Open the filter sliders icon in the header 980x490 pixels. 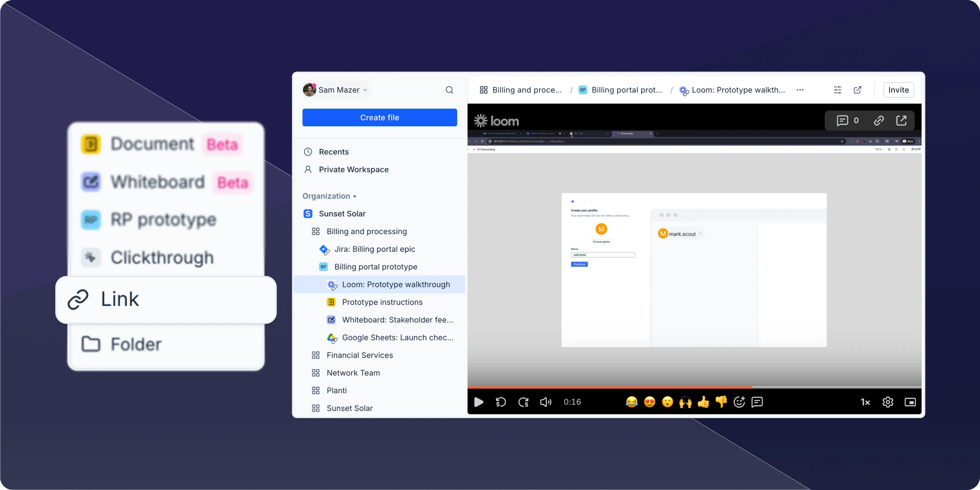click(x=837, y=90)
